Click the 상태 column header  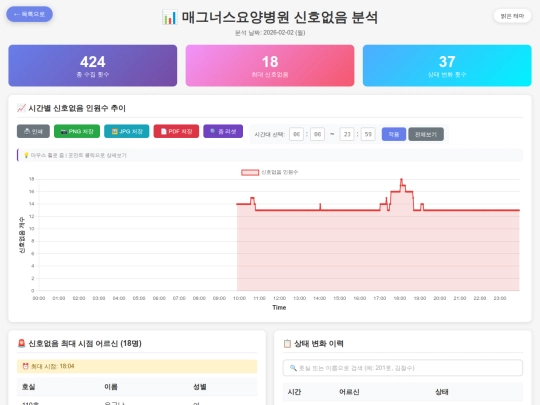click(x=442, y=392)
